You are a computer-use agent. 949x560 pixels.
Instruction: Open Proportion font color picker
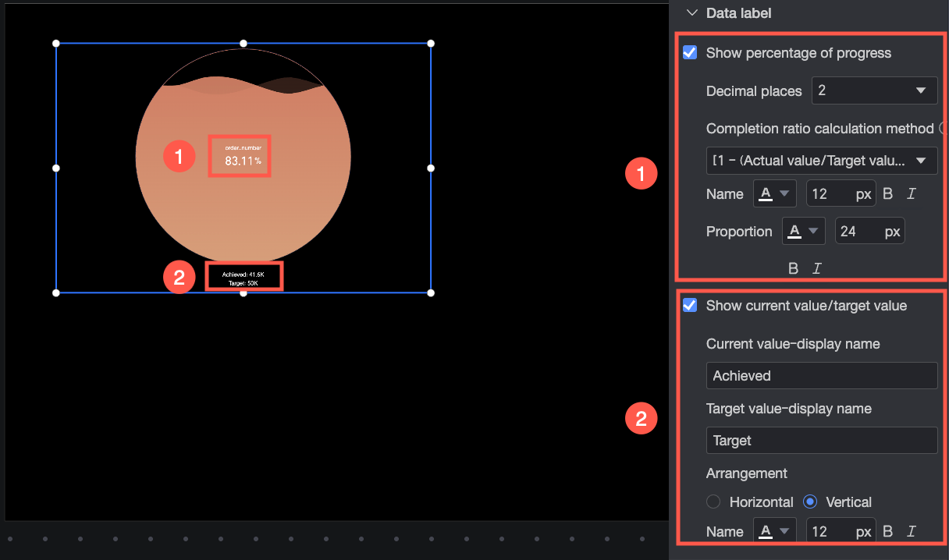(x=804, y=231)
